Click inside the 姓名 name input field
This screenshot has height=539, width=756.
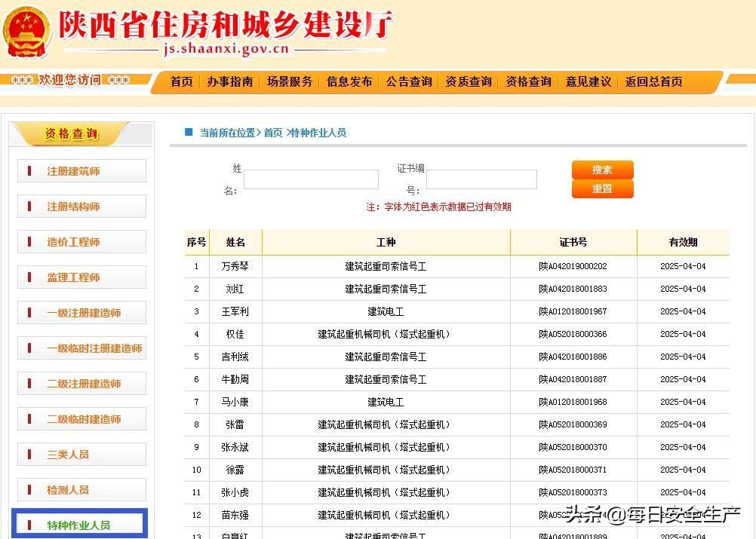click(311, 179)
